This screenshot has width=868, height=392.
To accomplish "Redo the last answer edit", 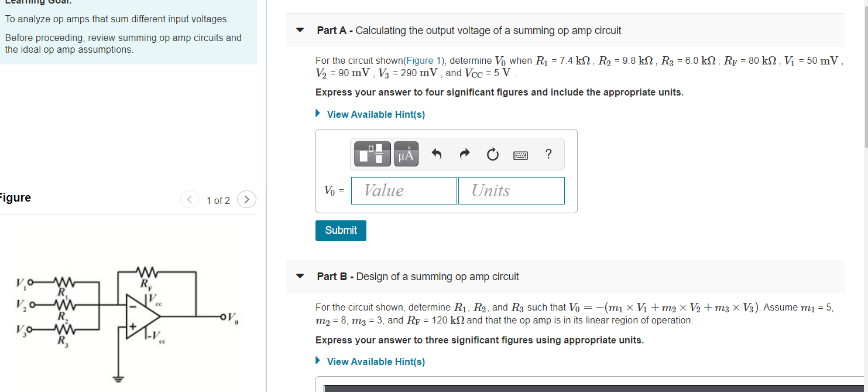I will coord(464,154).
